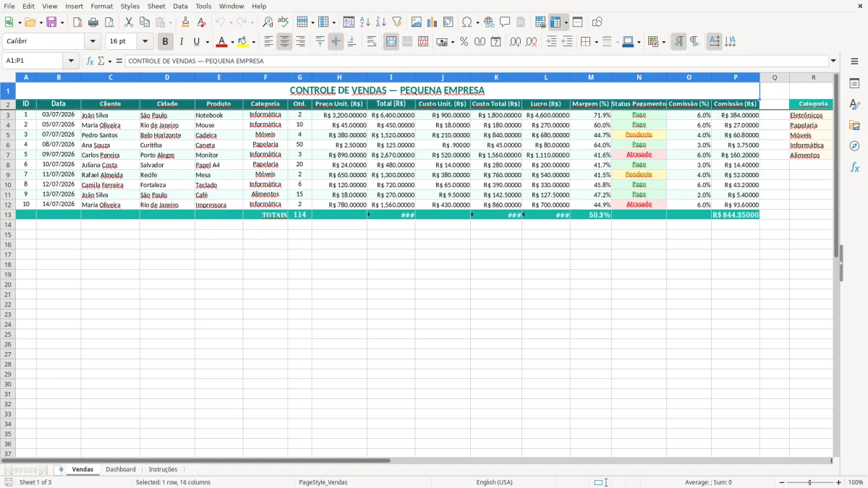The height and width of the screenshot is (488, 868).
Task: Open the sidebar Gallery icon
Action: click(854, 125)
